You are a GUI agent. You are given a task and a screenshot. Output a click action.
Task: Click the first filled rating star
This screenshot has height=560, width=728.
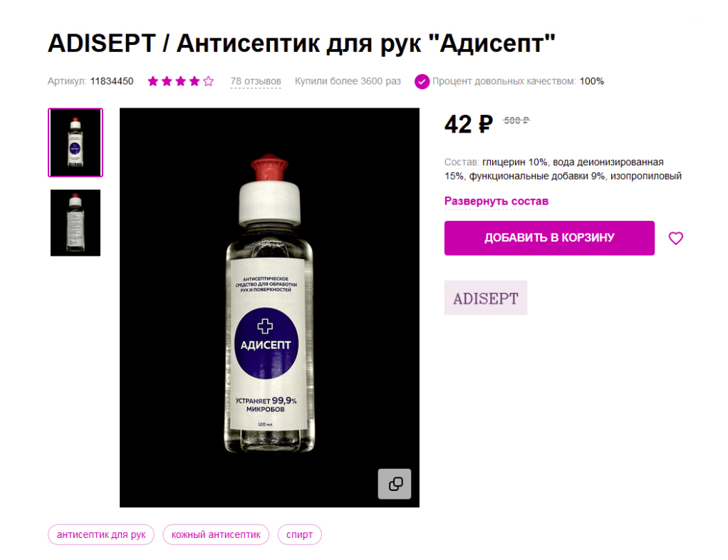coord(152,81)
